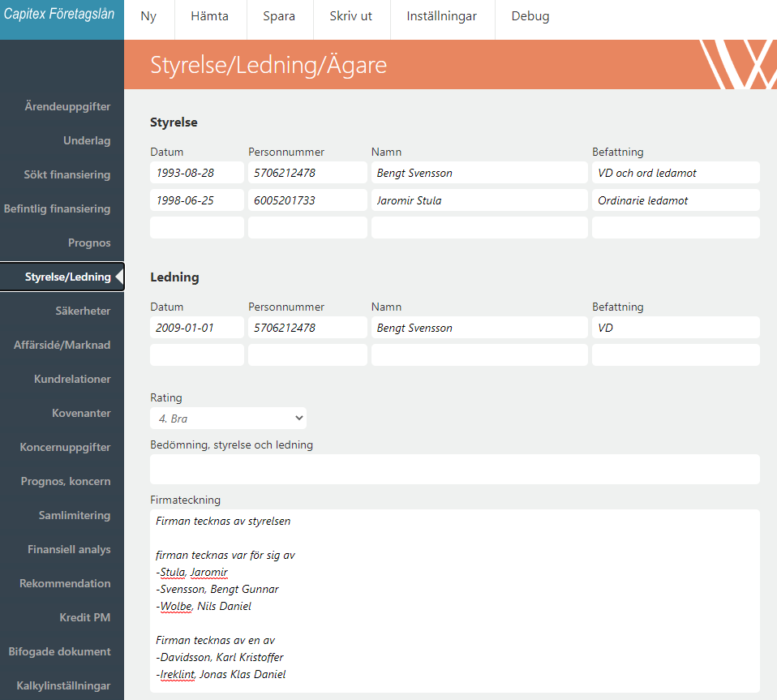Image resolution: width=777 pixels, height=700 pixels.
Task: Navigate to Befintlig finansiering
Action: click(57, 209)
